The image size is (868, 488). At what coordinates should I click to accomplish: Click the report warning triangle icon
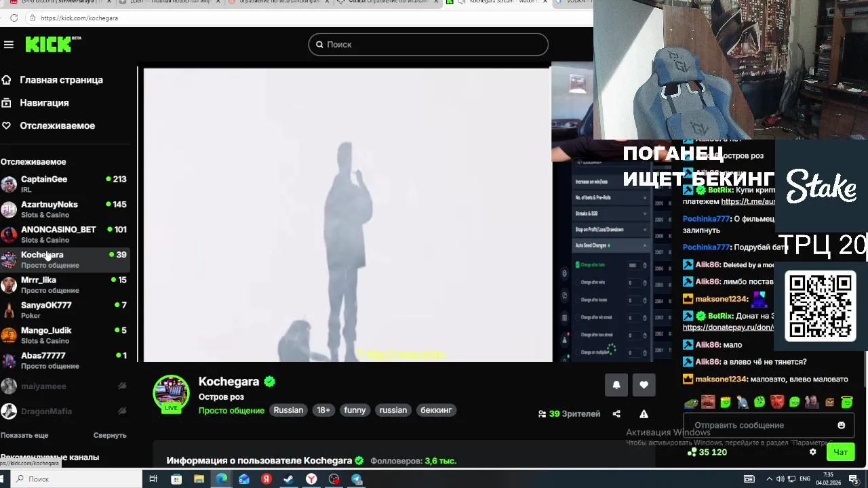(x=644, y=414)
